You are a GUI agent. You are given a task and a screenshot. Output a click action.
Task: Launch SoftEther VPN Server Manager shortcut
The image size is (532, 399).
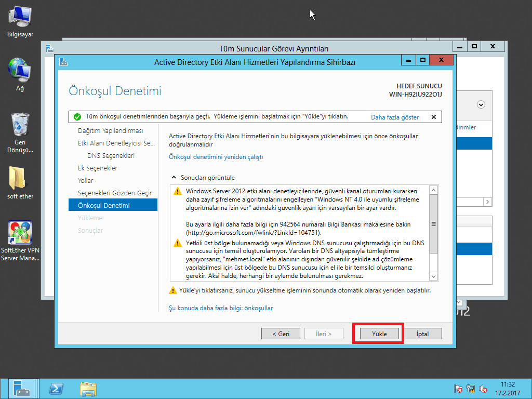20,241
